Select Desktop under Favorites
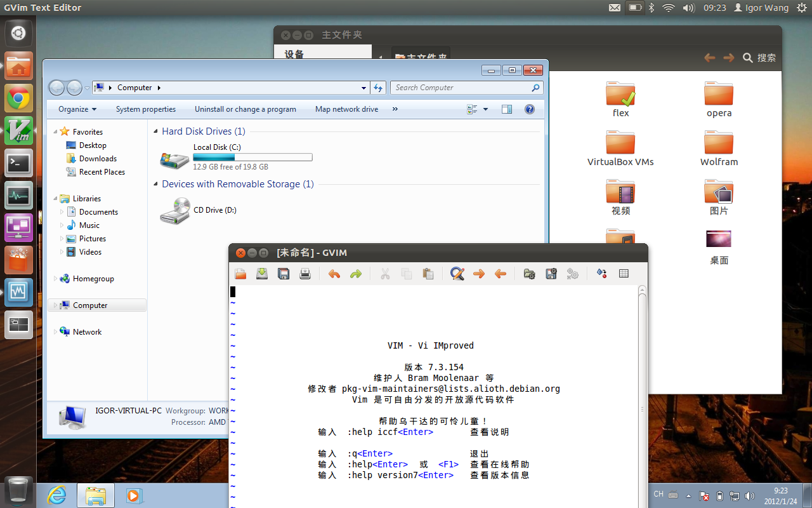The width and height of the screenshot is (812, 508). pyautogui.click(x=93, y=145)
